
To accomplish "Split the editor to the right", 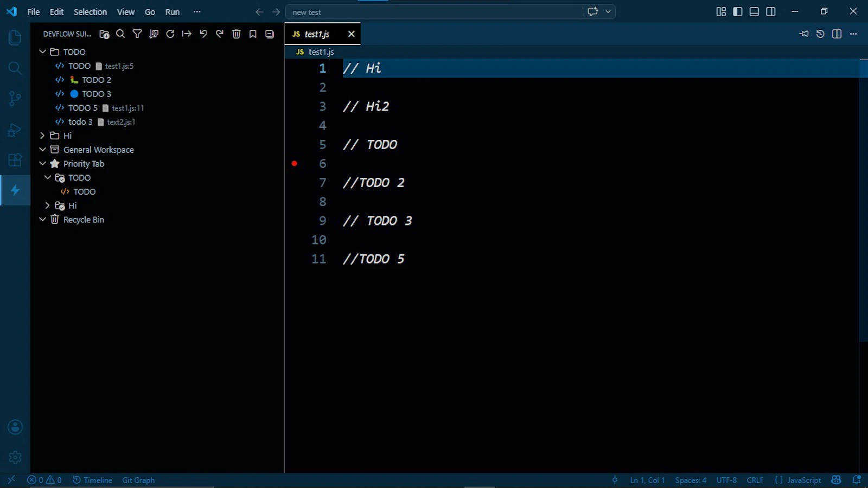I will (837, 34).
